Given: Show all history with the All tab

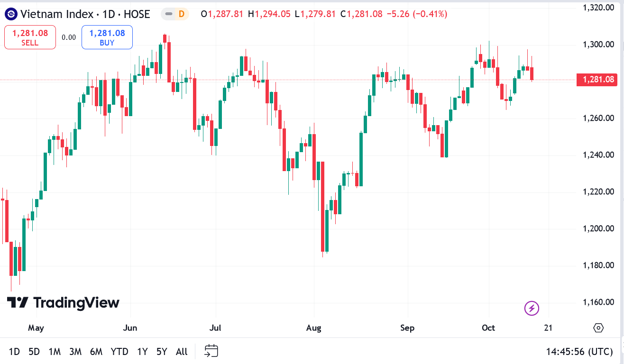Looking at the screenshot, I should 181,352.
